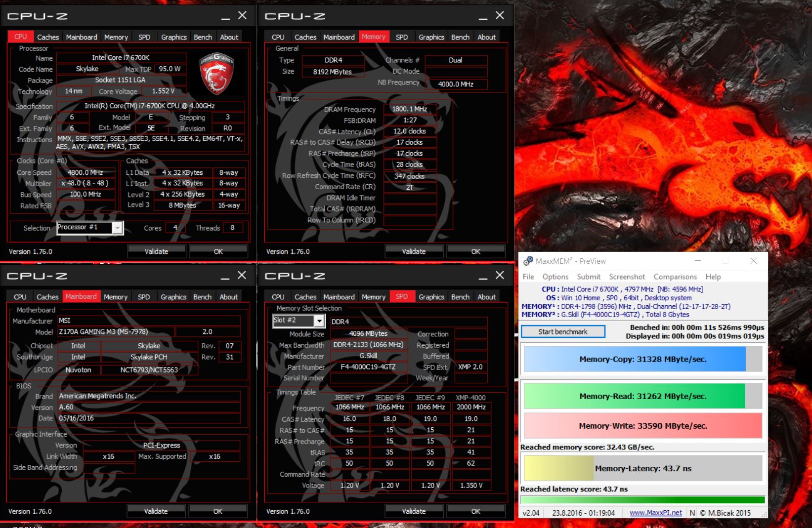Image resolution: width=812 pixels, height=528 pixels.
Task: Open the Screenshot menu in MaxxMEM
Action: [627, 277]
